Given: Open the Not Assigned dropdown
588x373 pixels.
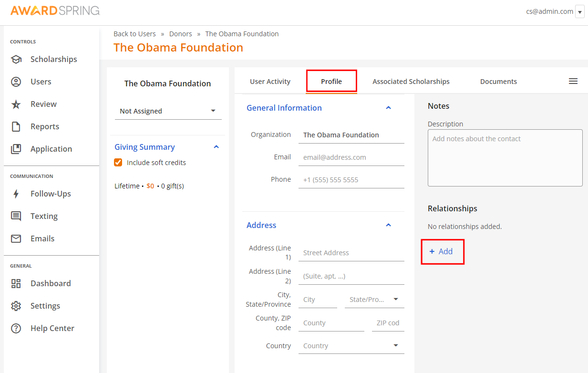Looking at the screenshot, I should point(168,111).
